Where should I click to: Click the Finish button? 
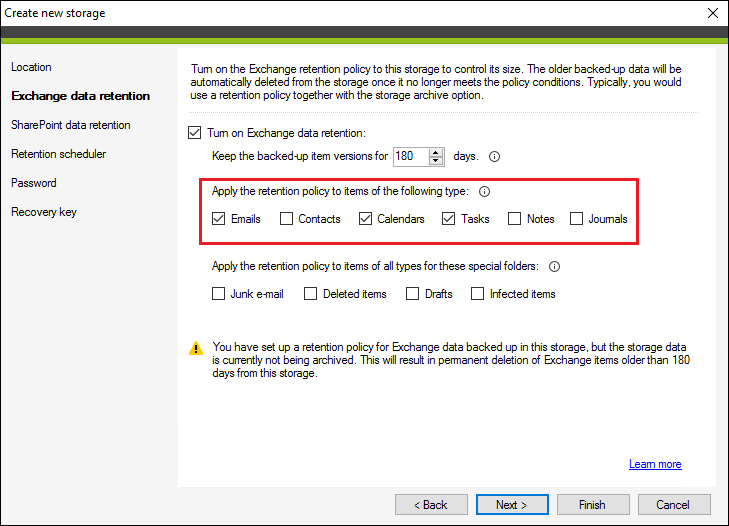pyautogui.click(x=593, y=505)
